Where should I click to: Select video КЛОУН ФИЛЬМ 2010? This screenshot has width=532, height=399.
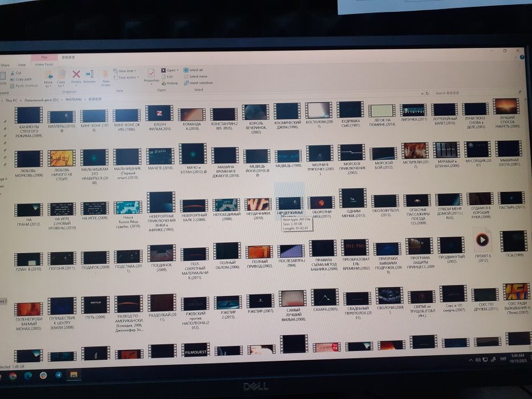(x=160, y=119)
